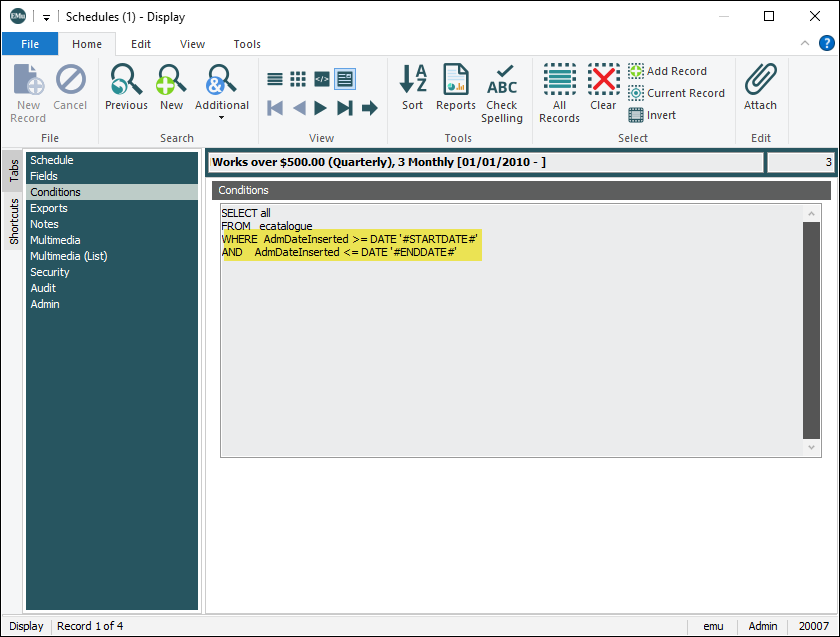Image resolution: width=840 pixels, height=637 pixels.
Task: Open the File menu
Action: point(30,44)
